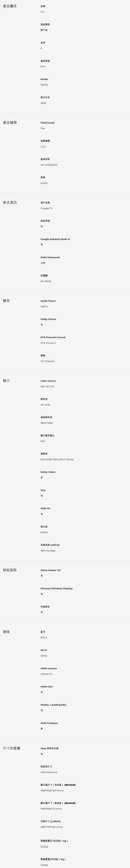Click the 93% DCI-P3 color gamut value
The width and height of the screenshot is (130, 868).
click(47, 386)
